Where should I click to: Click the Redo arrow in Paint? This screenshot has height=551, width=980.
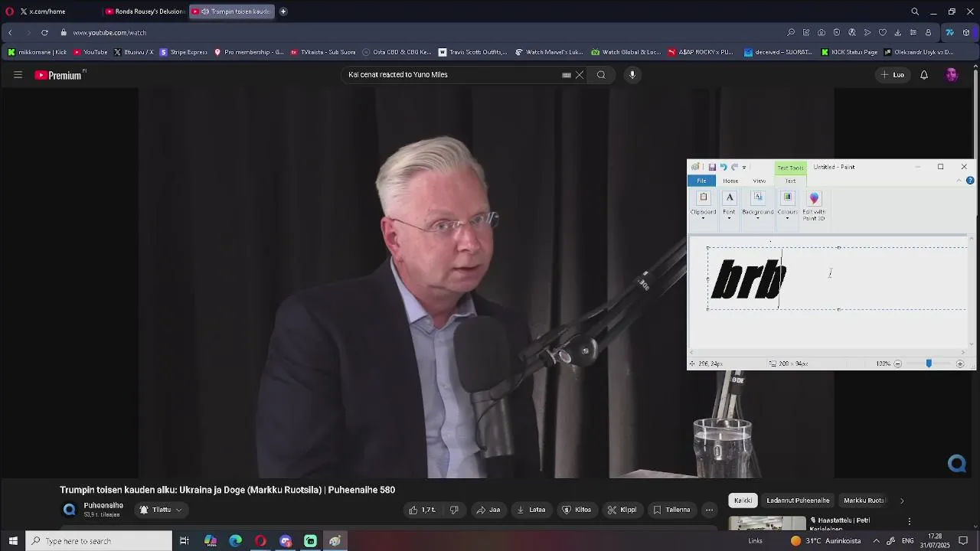[734, 167]
